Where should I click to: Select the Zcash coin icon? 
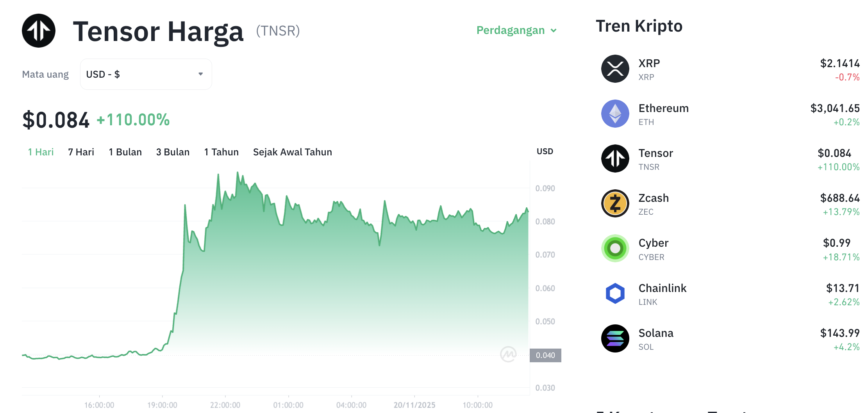(615, 203)
